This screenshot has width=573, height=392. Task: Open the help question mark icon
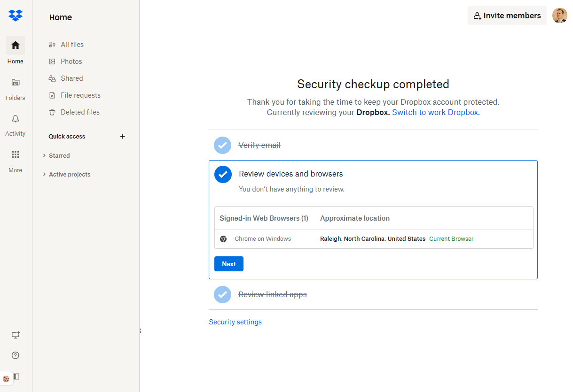click(x=16, y=355)
